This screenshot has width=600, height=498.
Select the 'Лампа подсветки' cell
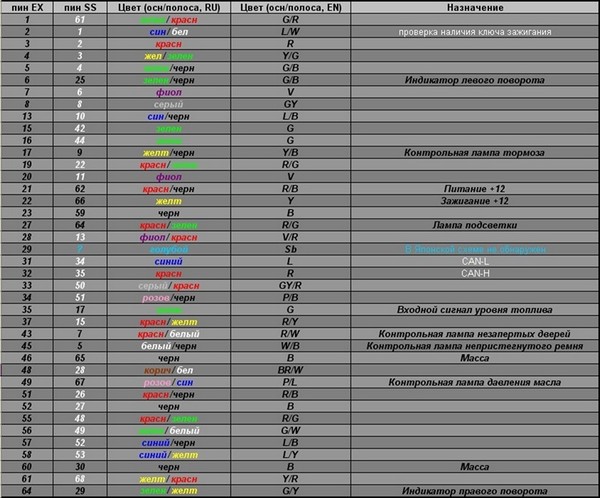point(474,224)
